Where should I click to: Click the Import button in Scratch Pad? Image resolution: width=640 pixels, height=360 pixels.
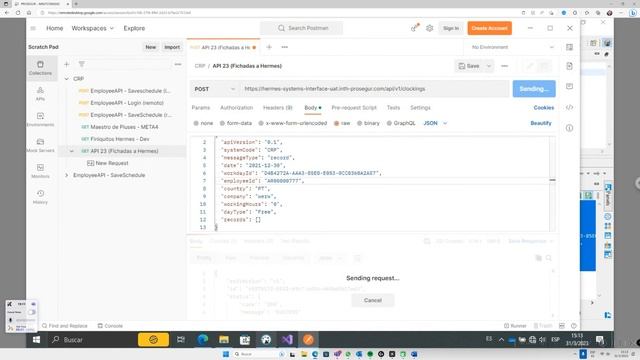tap(172, 47)
